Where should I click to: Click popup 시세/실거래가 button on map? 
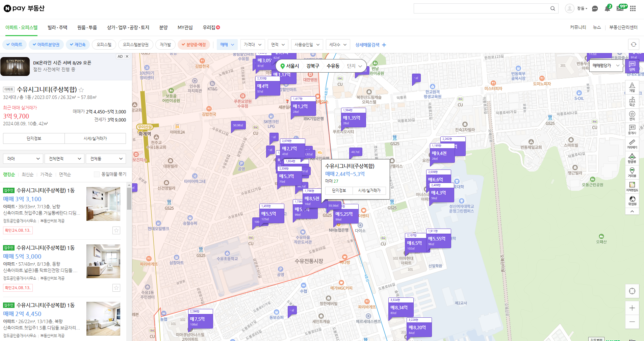coord(369,190)
